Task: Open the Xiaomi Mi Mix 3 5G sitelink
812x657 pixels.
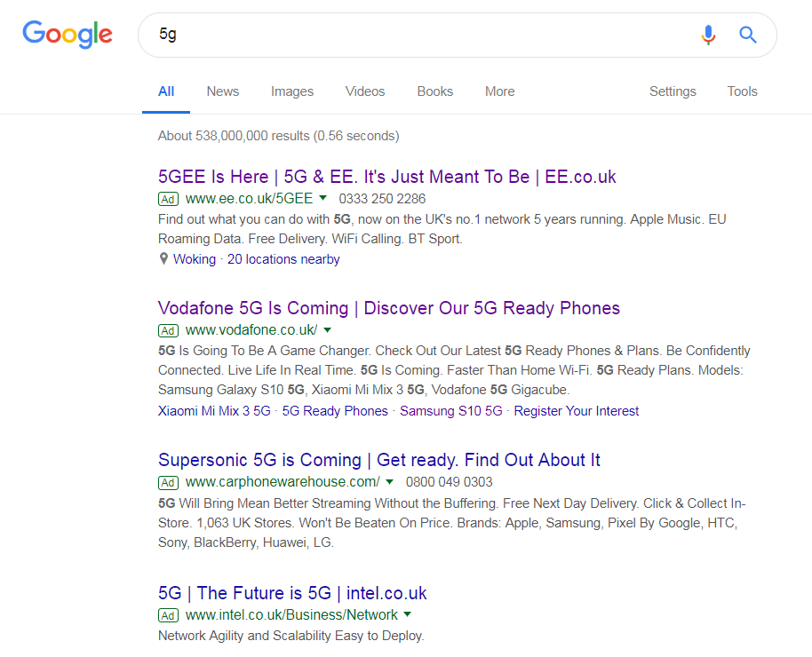Action: 214,411
